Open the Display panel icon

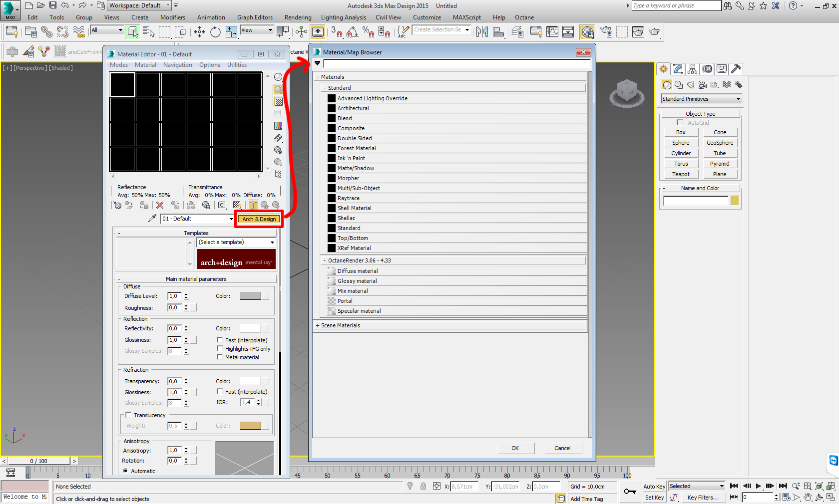click(x=721, y=69)
